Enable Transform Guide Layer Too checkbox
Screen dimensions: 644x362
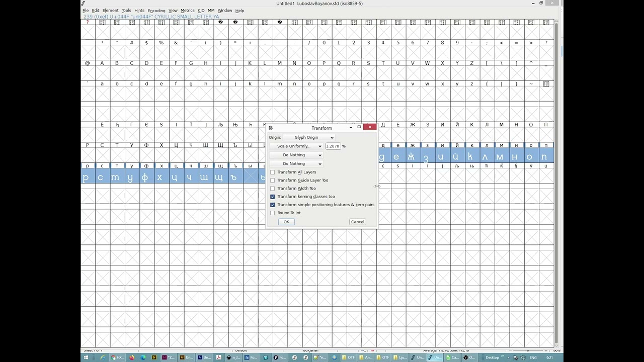[273, 180]
